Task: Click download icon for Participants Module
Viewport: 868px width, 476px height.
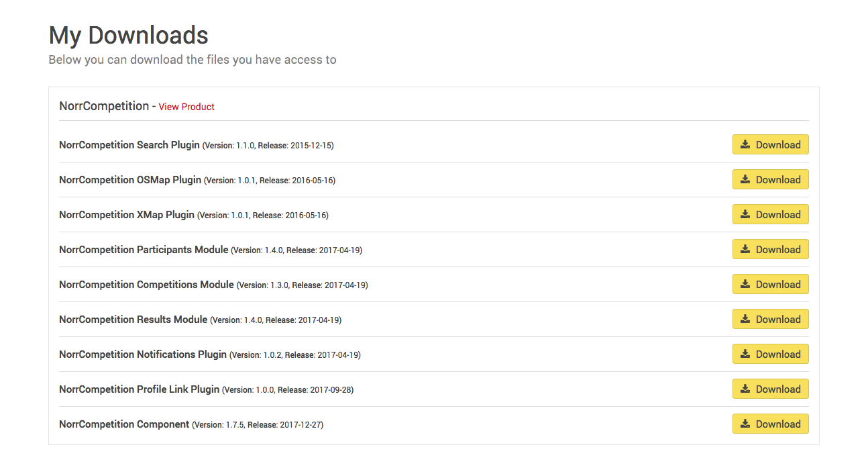Action: click(745, 249)
